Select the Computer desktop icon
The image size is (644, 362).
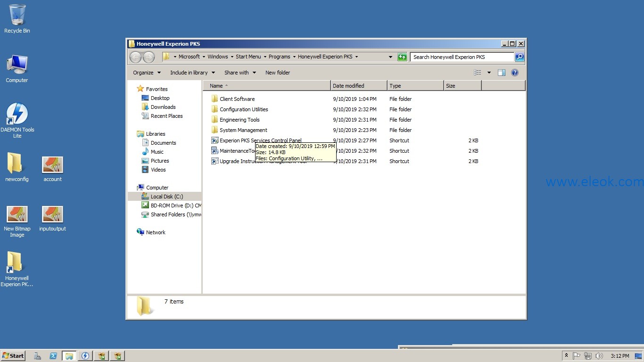[x=17, y=69]
